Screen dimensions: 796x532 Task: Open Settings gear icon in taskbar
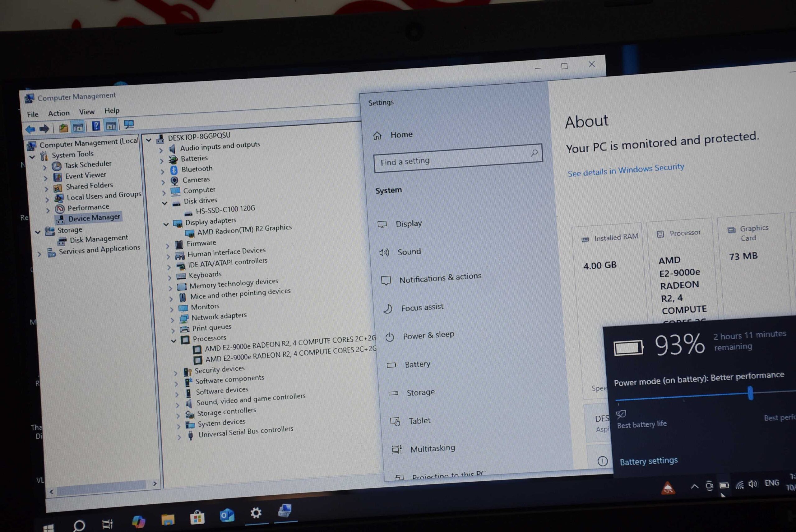[256, 513]
